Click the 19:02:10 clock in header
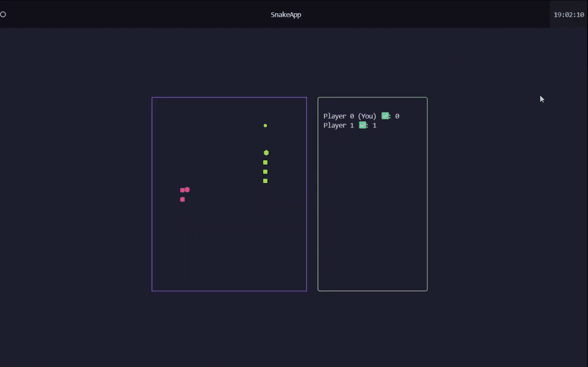 pos(569,15)
